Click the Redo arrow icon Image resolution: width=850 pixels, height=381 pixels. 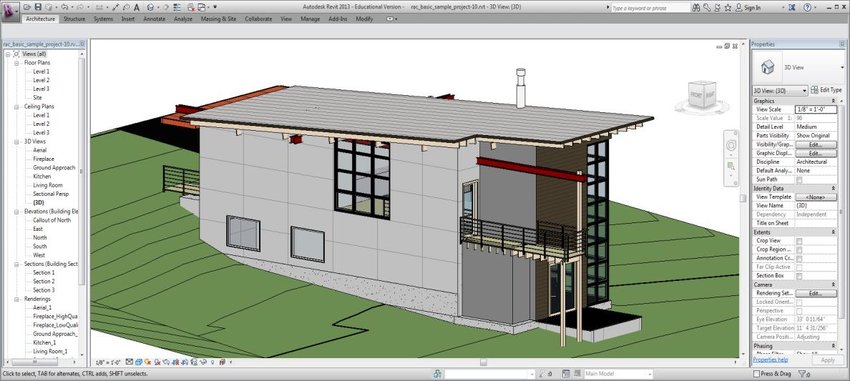pos(80,7)
